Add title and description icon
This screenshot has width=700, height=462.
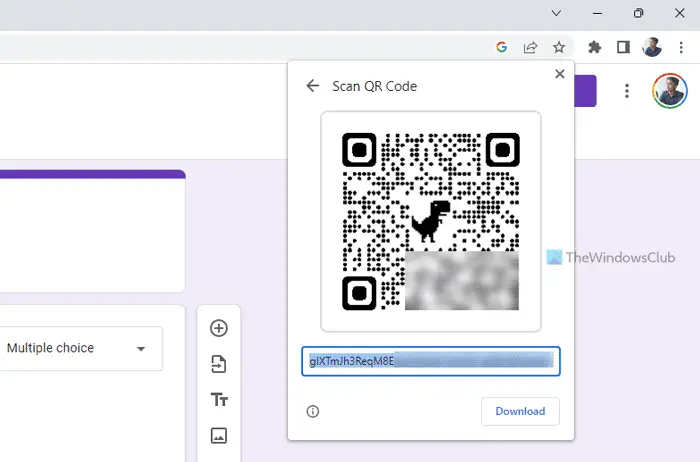click(x=219, y=400)
